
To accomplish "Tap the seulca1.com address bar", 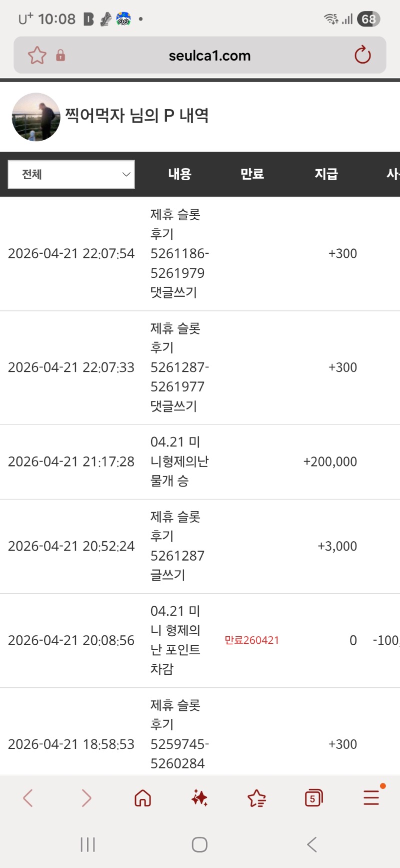I will tap(209, 56).
